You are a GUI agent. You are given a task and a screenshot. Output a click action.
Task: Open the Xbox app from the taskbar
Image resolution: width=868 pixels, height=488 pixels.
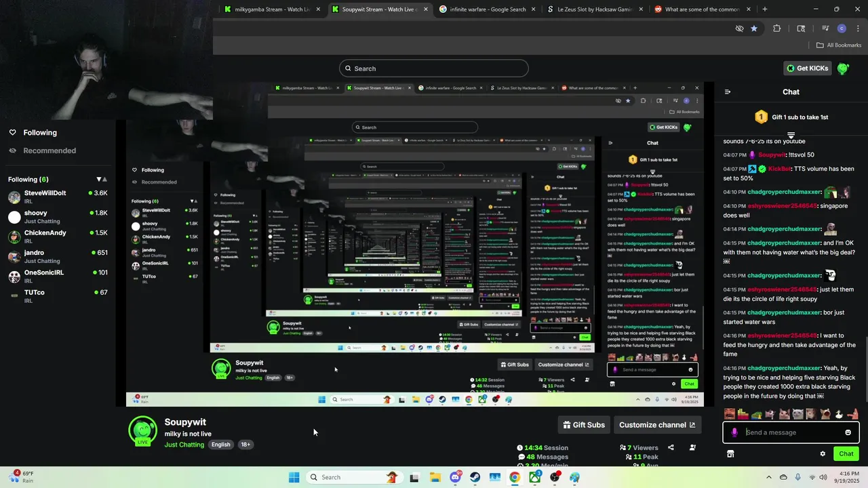(535, 477)
